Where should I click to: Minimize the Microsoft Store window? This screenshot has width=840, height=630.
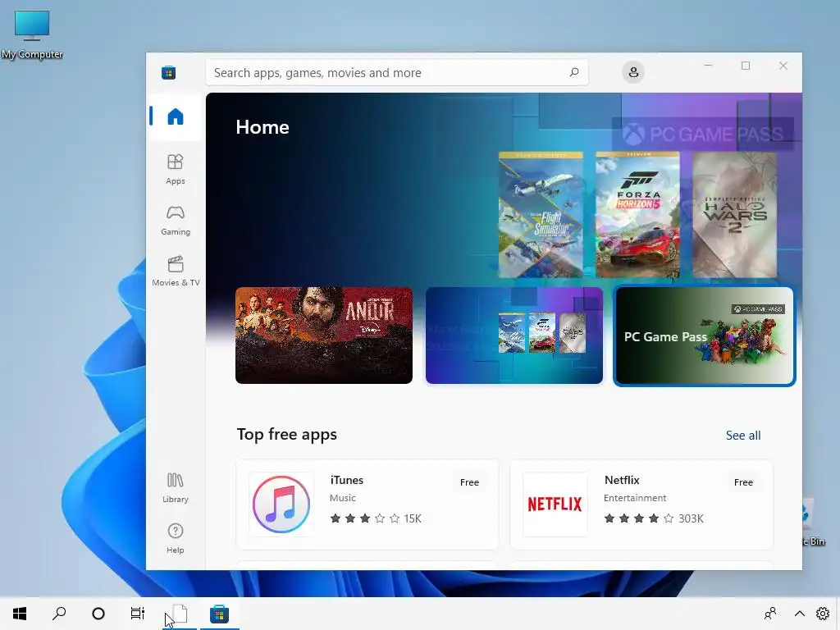[x=708, y=66]
